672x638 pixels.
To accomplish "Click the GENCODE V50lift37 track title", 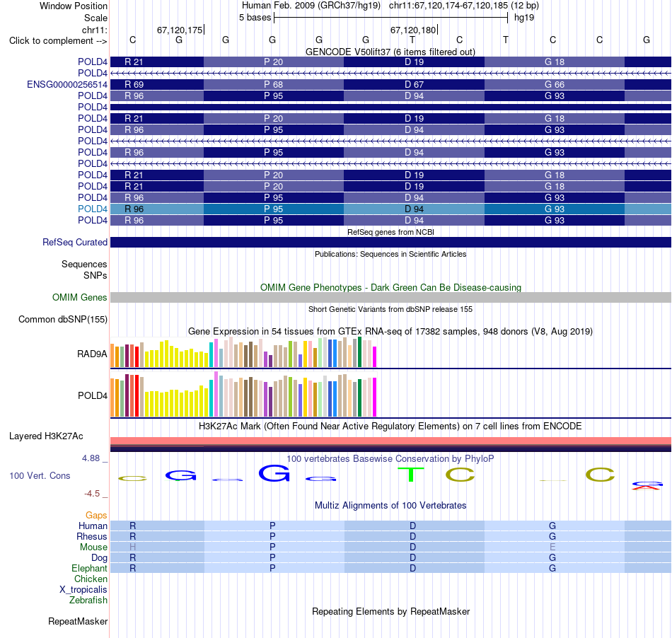I will pos(390,52).
